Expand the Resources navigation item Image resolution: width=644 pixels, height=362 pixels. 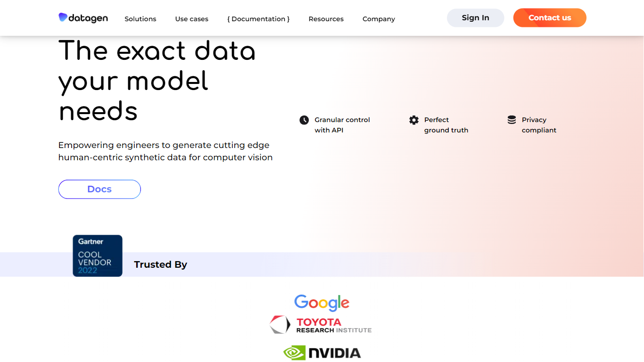tap(326, 19)
